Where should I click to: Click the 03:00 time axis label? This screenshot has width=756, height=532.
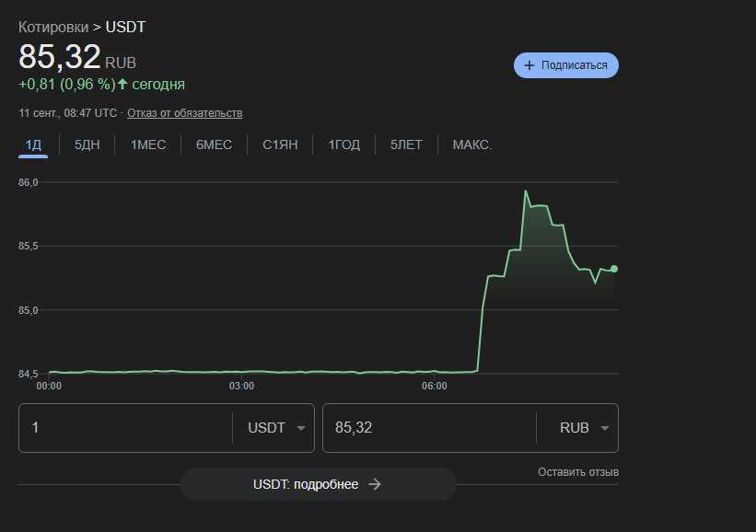[241, 386]
